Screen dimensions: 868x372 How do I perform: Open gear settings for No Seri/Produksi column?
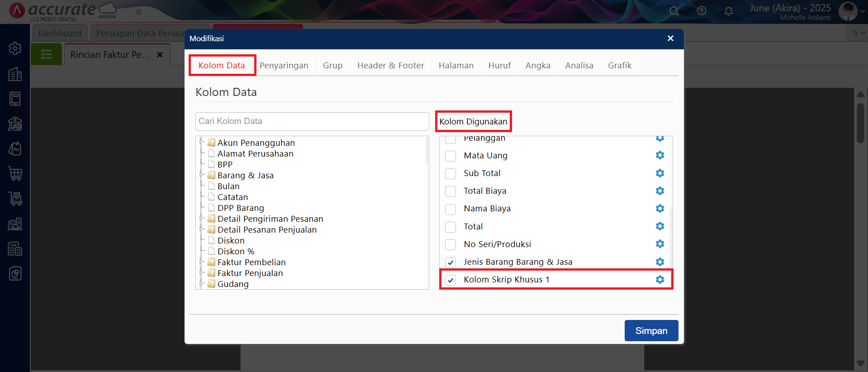(x=660, y=244)
